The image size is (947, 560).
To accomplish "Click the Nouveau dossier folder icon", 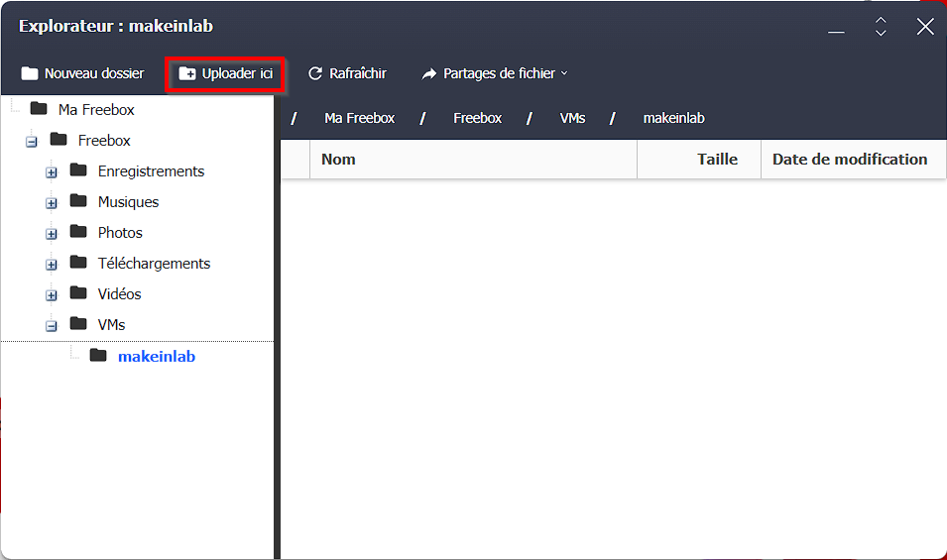I will [x=30, y=73].
